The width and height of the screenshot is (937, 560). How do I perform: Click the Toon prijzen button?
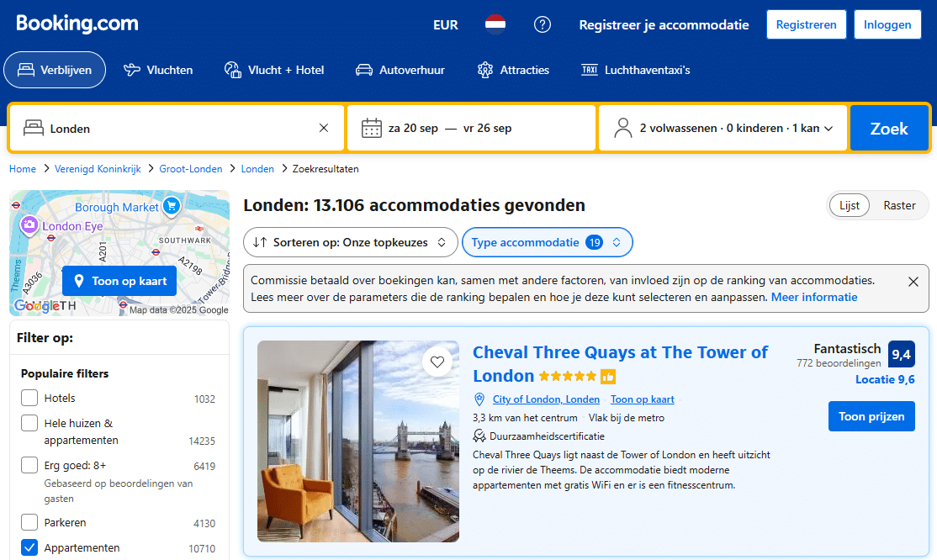coord(871,416)
